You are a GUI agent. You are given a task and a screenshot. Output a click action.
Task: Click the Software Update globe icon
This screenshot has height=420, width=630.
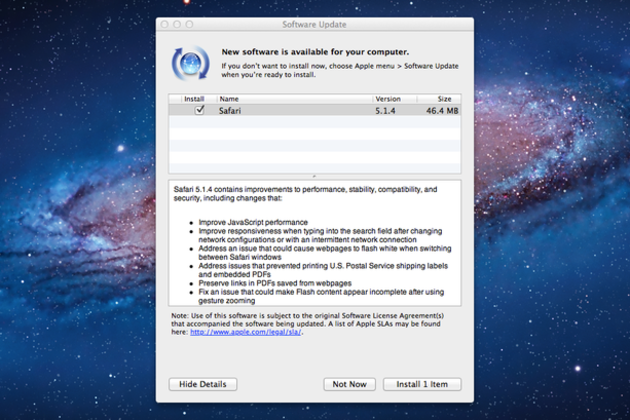192,62
